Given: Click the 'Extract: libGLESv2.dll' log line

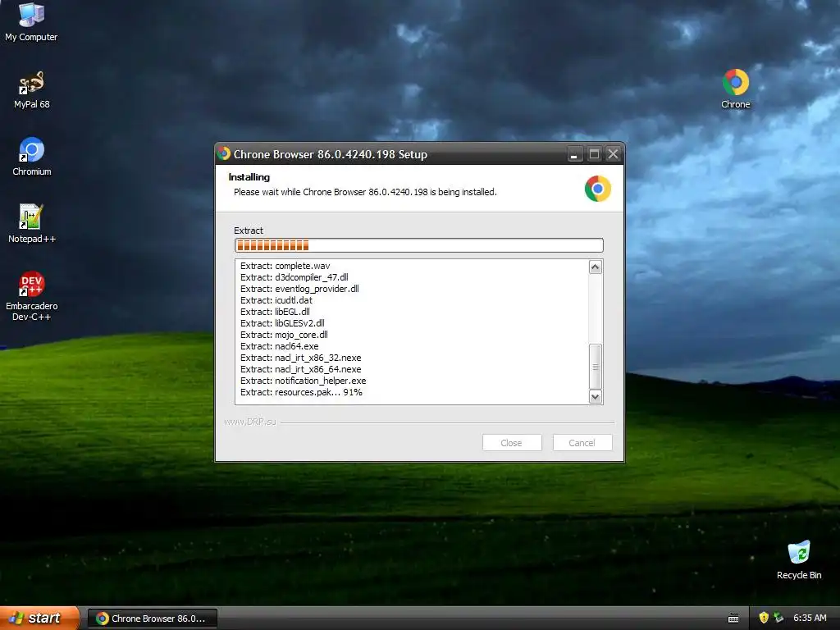Looking at the screenshot, I should pyautogui.click(x=282, y=323).
